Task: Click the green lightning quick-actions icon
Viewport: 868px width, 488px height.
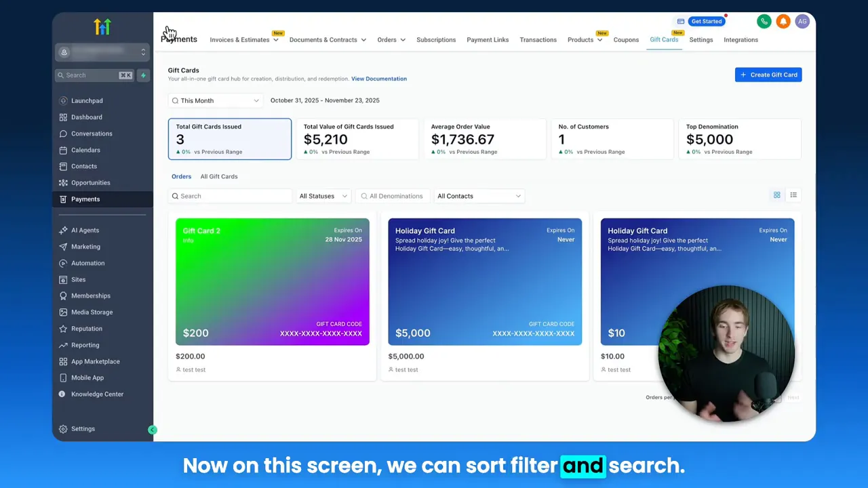Action: (143, 75)
